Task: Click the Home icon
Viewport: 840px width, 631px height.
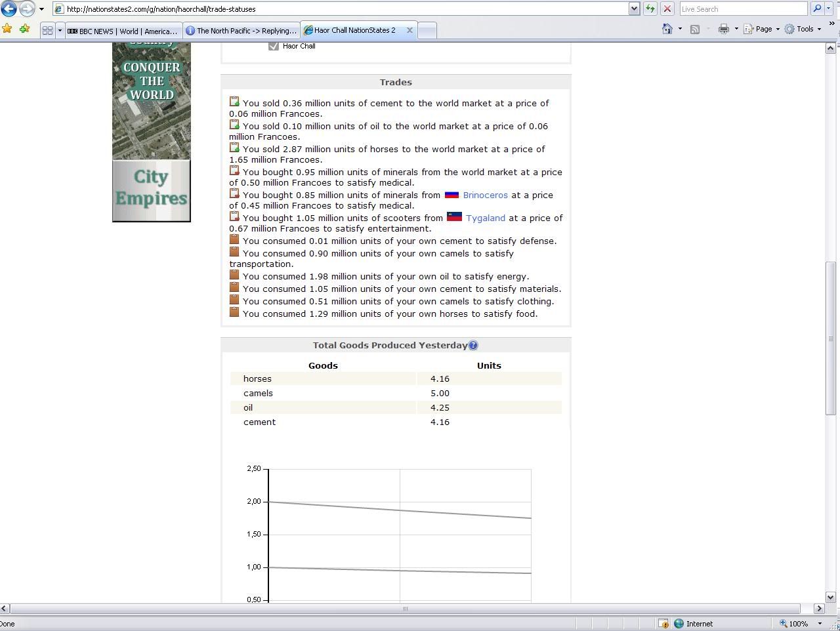Action: tap(667, 29)
